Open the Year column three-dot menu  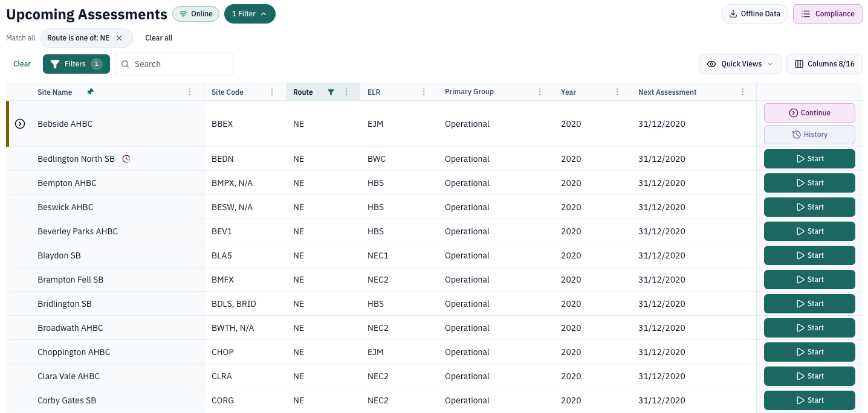click(x=617, y=92)
